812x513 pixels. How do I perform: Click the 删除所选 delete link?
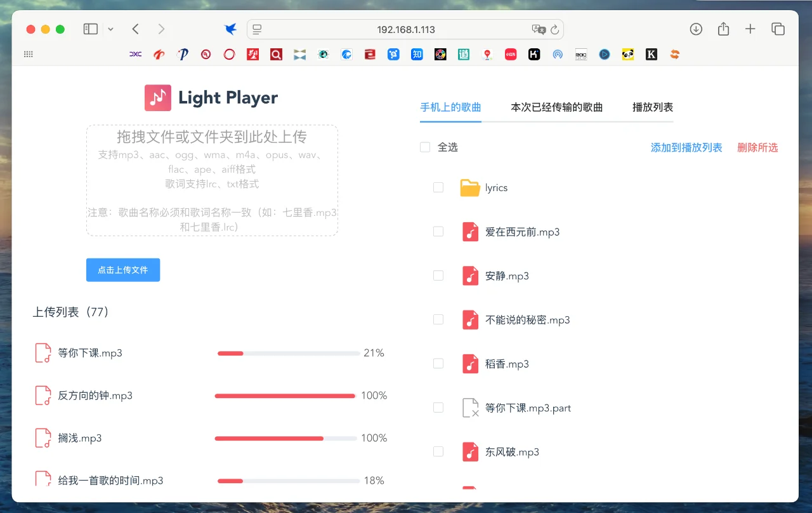click(757, 147)
